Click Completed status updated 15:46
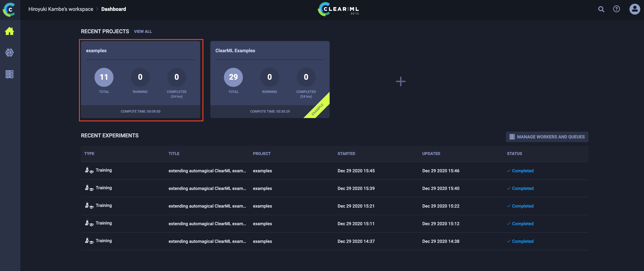The width and height of the screenshot is (644, 271). (520, 171)
